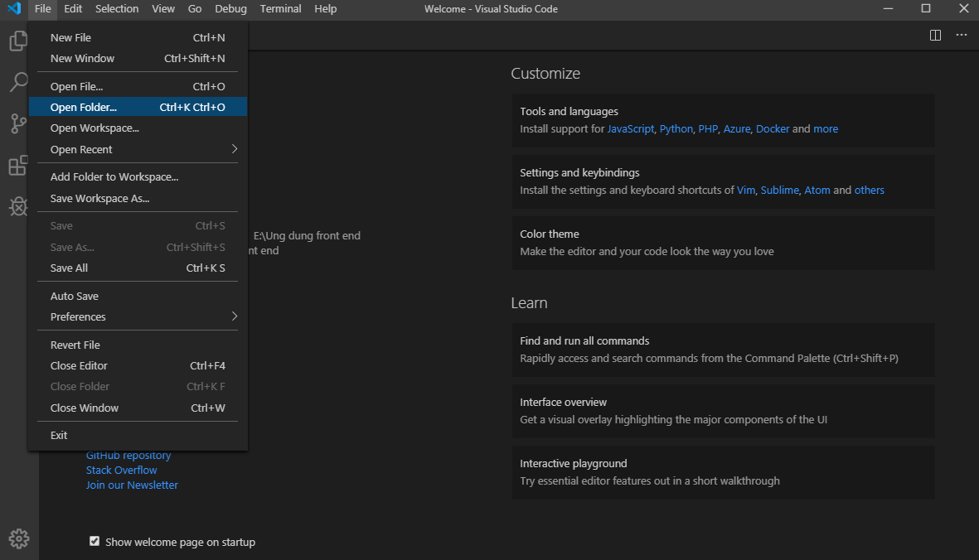Click the 'others' keybindings link

pyautogui.click(x=869, y=191)
